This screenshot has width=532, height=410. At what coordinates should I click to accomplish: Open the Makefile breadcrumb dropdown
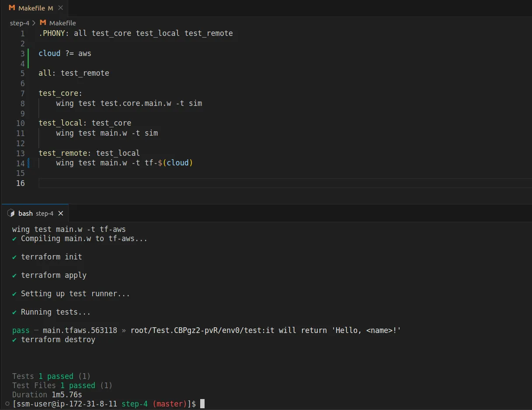(62, 23)
